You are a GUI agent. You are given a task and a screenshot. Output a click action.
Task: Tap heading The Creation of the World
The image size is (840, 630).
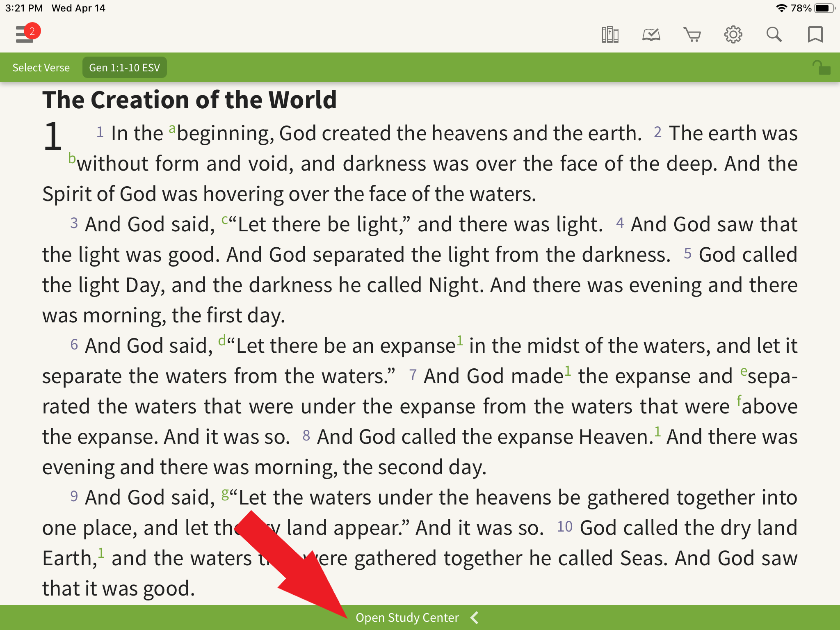[189, 100]
